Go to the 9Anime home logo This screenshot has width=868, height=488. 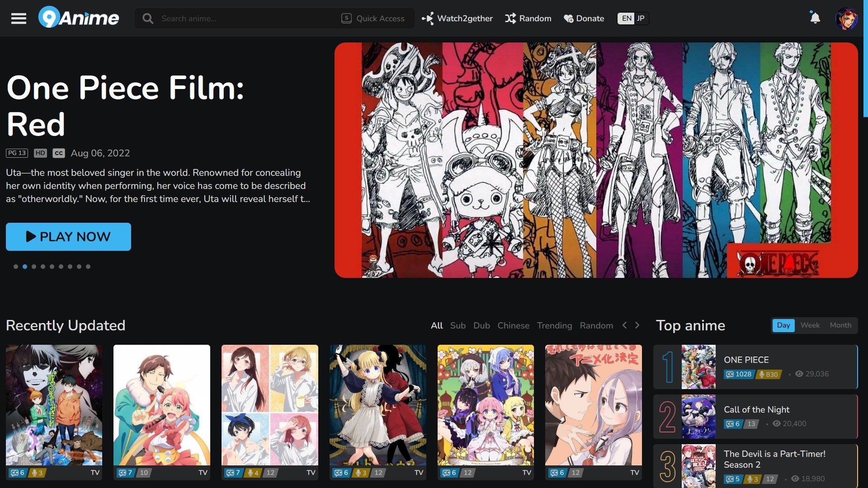[79, 18]
